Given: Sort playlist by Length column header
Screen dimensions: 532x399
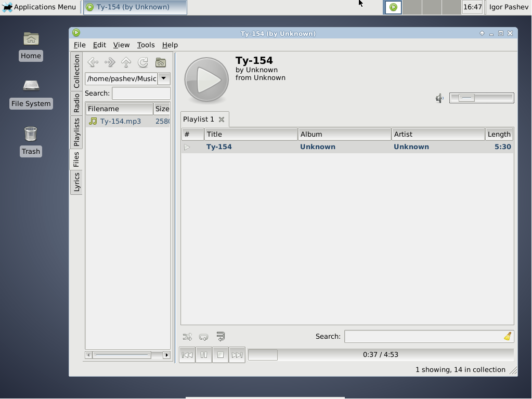Looking at the screenshot, I should pyautogui.click(x=499, y=134).
